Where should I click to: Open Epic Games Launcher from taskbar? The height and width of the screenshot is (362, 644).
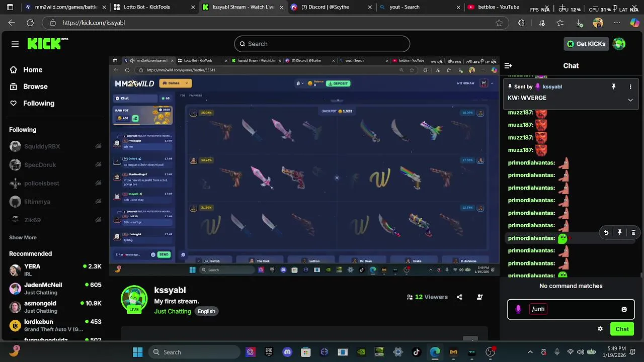[269, 352]
